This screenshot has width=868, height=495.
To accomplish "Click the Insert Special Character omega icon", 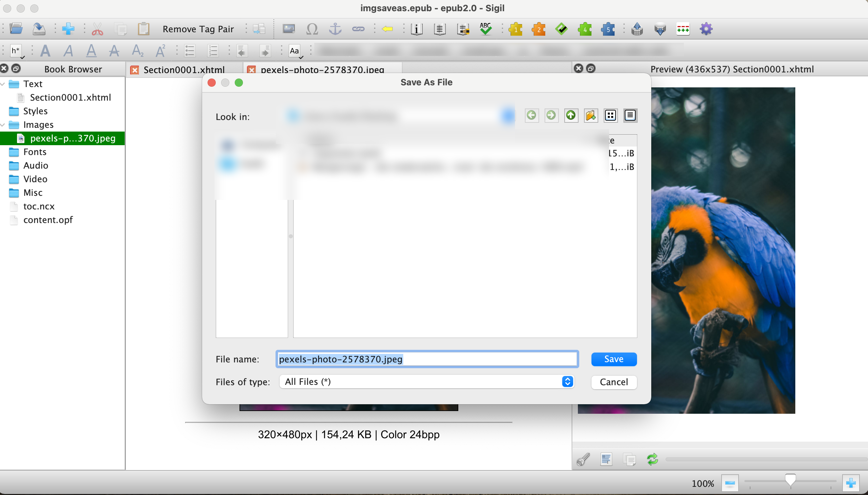I will [312, 29].
